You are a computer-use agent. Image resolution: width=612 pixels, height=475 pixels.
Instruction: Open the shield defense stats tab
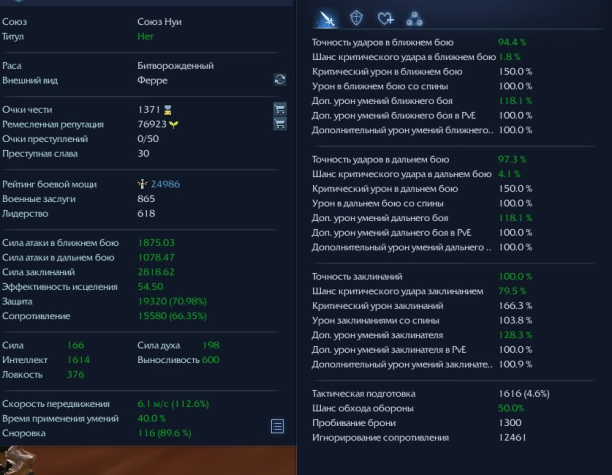click(x=356, y=18)
